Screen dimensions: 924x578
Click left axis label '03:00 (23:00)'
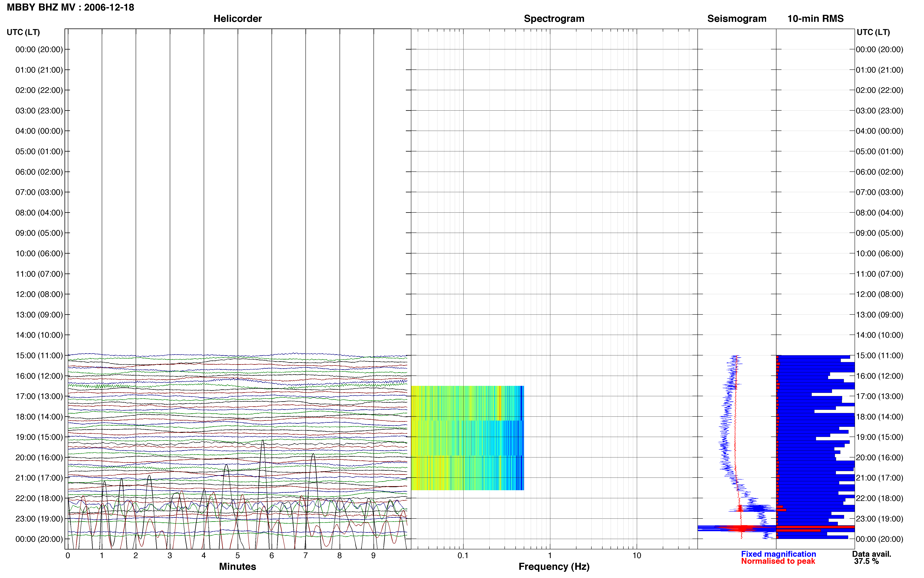coord(39,110)
